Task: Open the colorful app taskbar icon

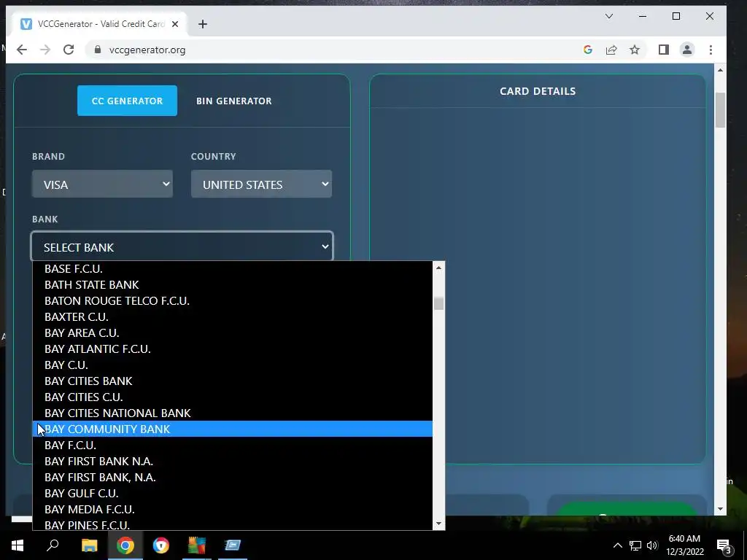Action: [197, 545]
